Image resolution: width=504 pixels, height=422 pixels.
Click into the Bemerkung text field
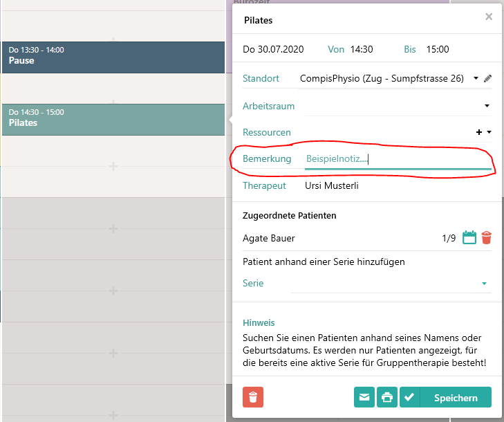pyautogui.click(x=398, y=159)
